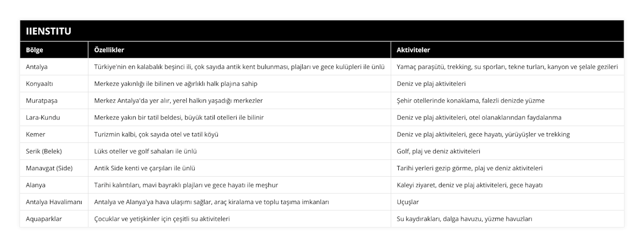The image size is (644, 247).
Task: Click the Serik (Belek) cell
Action: [54, 151]
